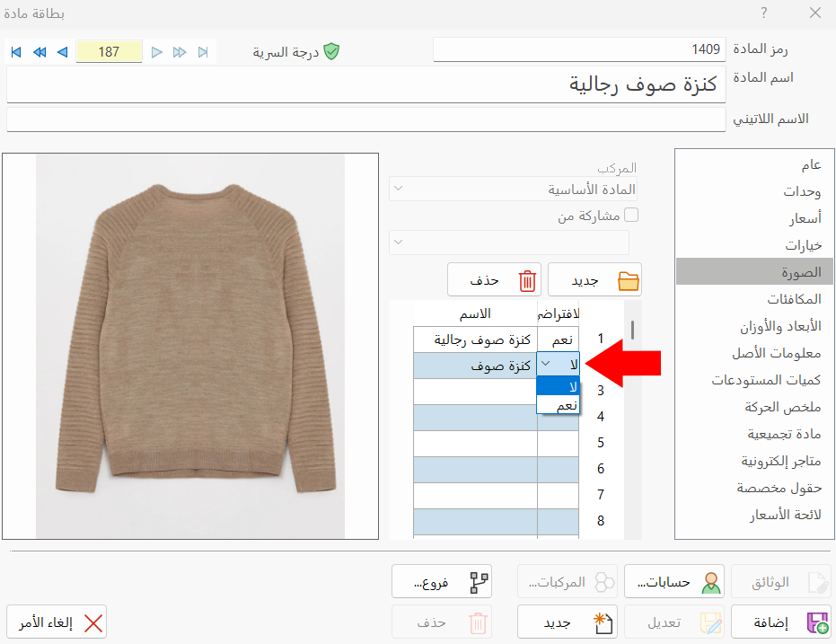Click the record number field showing 187
This screenshot has width=836, height=644.
click(109, 52)
